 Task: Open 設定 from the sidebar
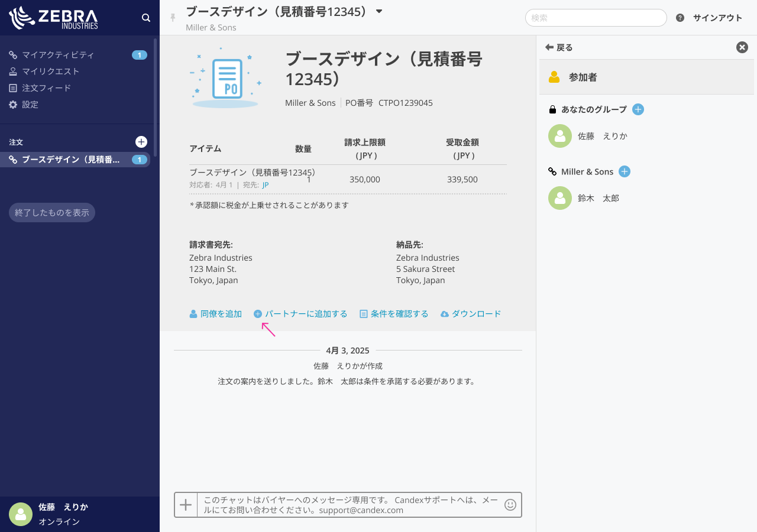(30, 105)
